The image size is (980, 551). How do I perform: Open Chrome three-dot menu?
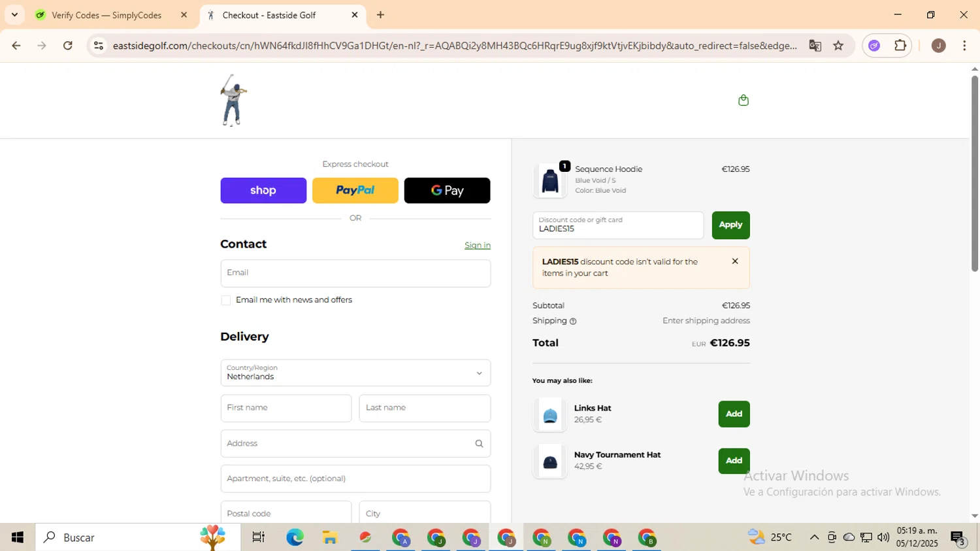click(x=964, y=46)
